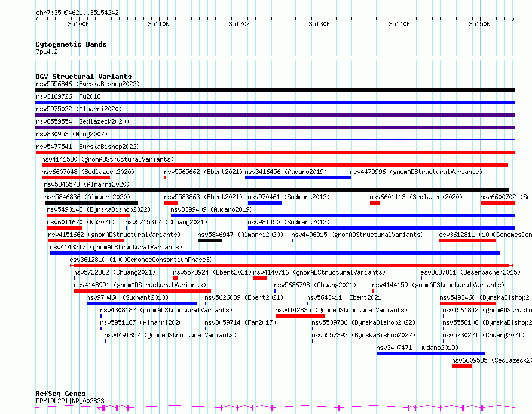Click the nsv4561842 variant label
532x414 pixels.
pyautogui.click(x=487, y=310)
